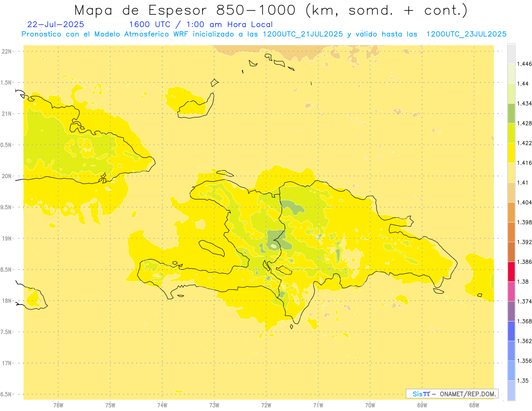Pick the blue swatch between 1.368 and 1.362

(x=511, y=331)
